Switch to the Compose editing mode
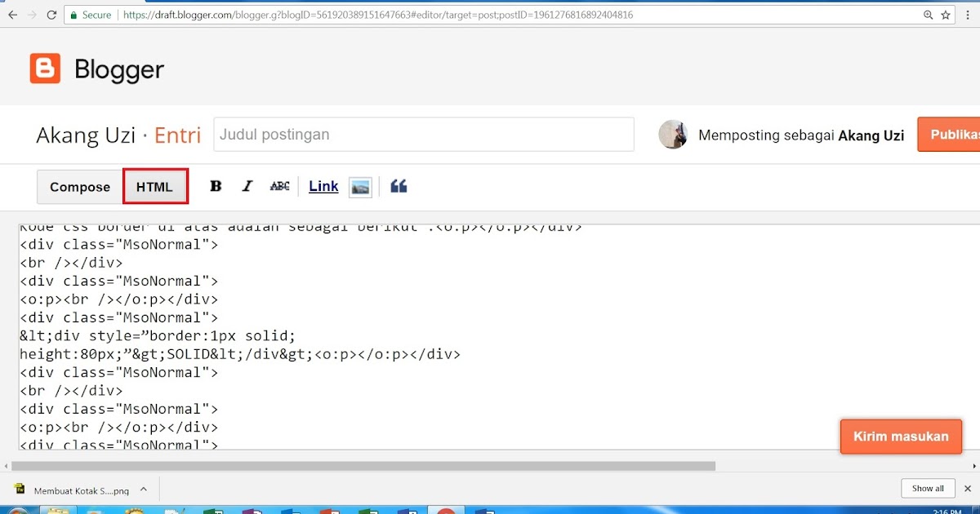980x514 pixels. click(x=78, y=187)
